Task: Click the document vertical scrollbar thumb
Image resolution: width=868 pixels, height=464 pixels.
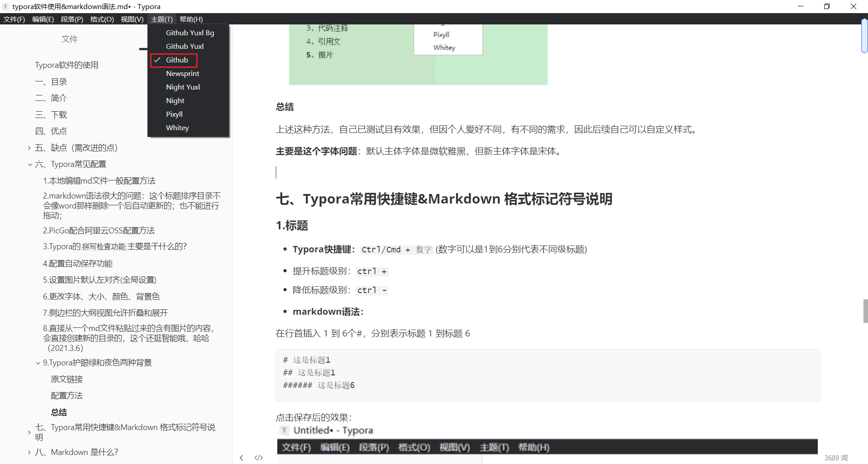Action: [x=865, y=311]
